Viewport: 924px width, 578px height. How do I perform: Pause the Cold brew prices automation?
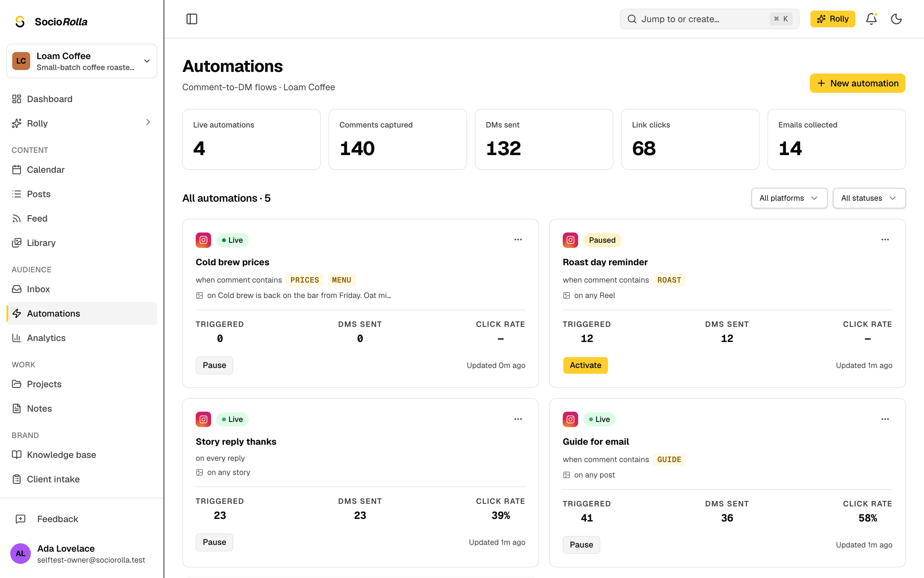click(214, 365)
